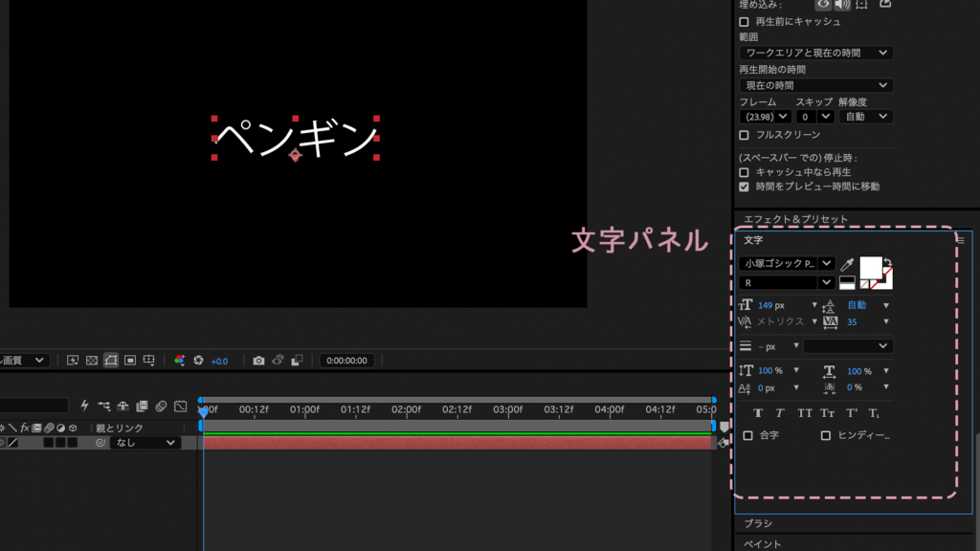
Task: Open the 文字 panel hamburger menu
Action: [x=961, y=240]
